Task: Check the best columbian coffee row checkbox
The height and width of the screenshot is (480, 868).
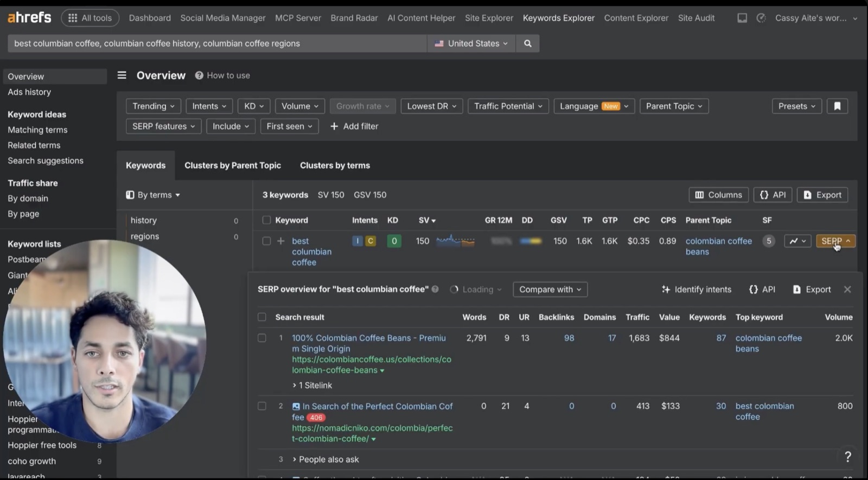Action: point(266,241)
